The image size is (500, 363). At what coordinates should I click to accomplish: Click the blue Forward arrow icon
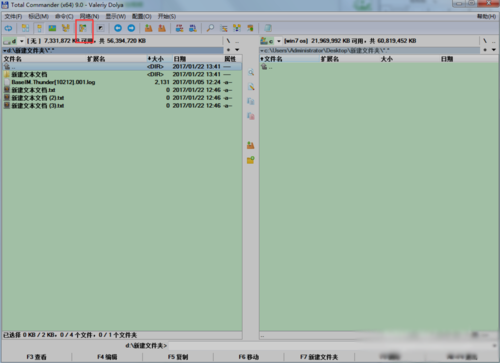(x=131, y=28)
